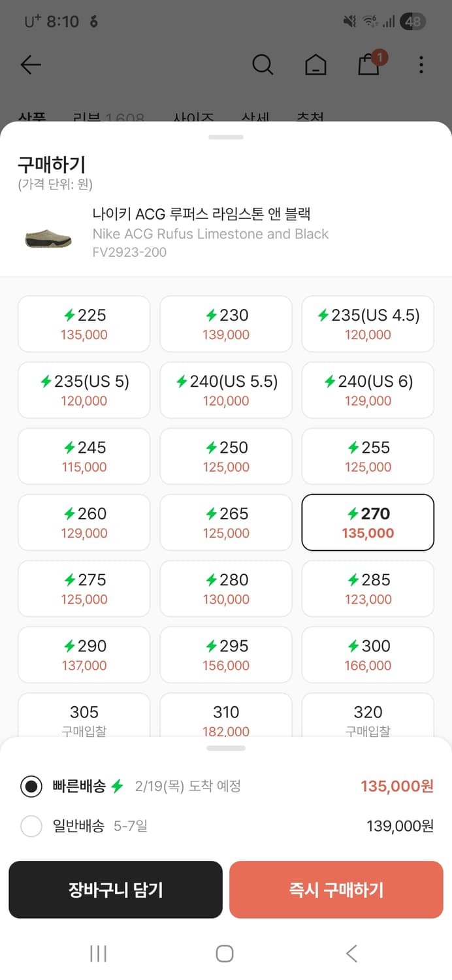Tap 장바구니 담기 to add to cart
Viewport: 452px width, 980px height.
116,889
